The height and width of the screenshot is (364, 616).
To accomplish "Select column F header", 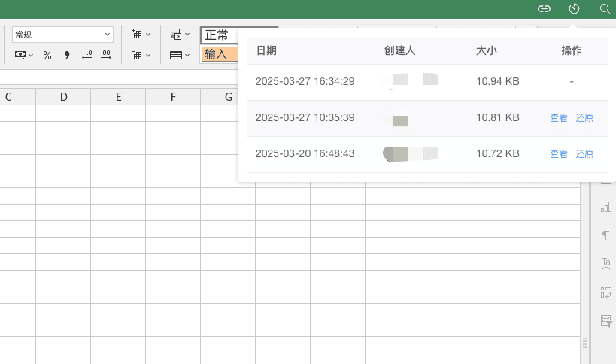I will tap(173, 96).
